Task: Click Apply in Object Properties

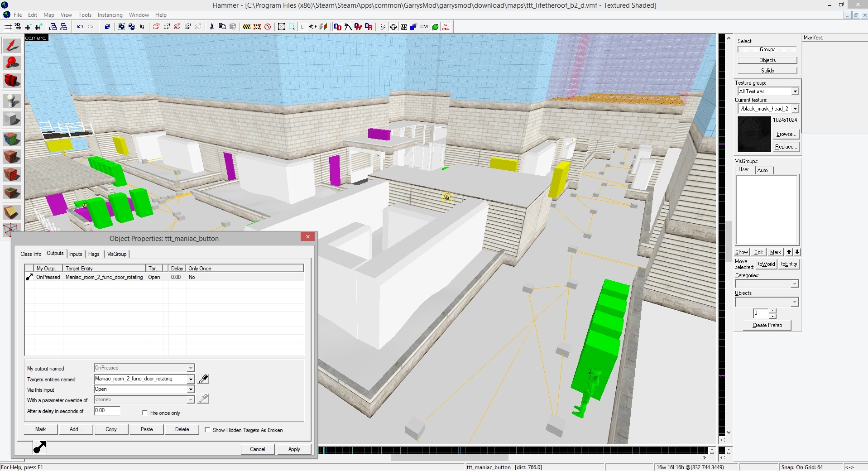Action: 294,449
